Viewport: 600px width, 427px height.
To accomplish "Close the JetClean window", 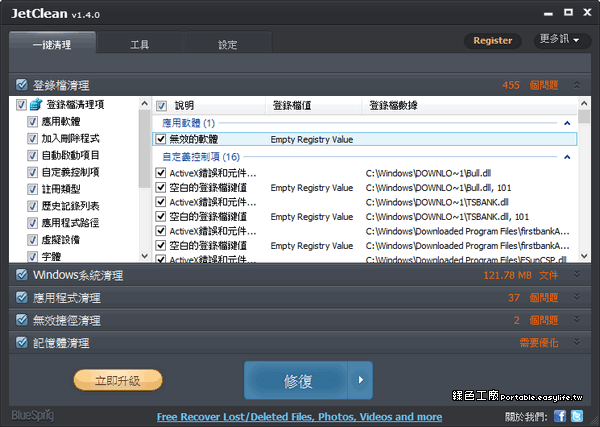I will pos(587,13).
